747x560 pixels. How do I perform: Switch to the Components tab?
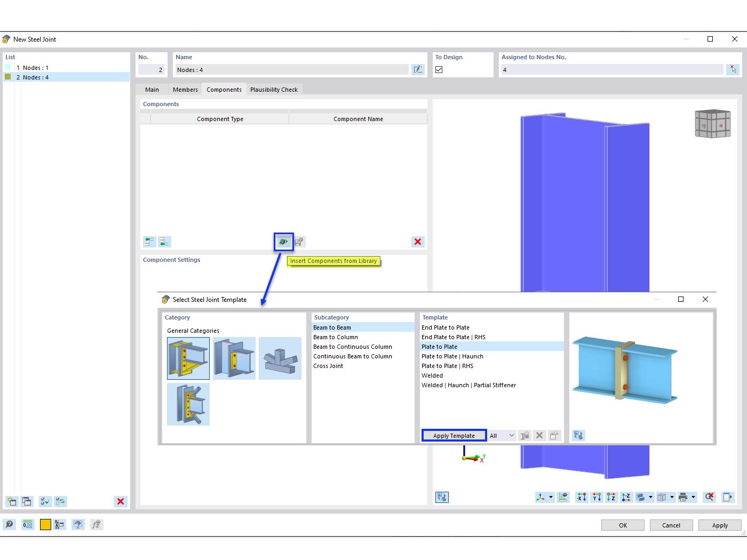click(224, 90)
